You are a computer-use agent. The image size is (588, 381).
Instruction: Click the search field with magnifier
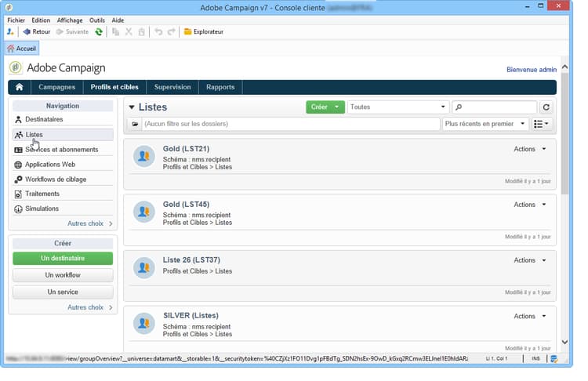tap(495, 107)
